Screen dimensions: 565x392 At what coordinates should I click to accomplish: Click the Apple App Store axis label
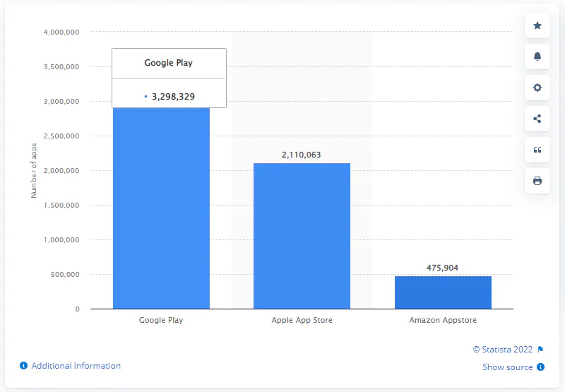(302, 320)
